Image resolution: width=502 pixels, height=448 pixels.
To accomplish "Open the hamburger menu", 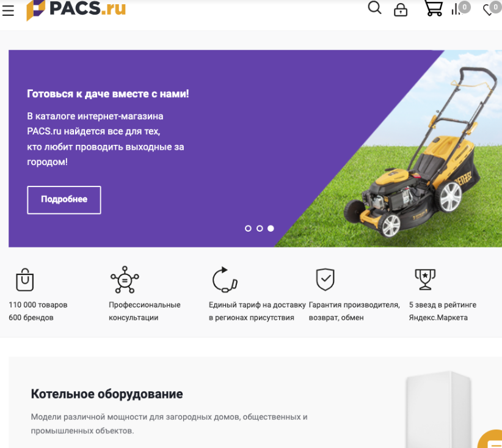I will click(8, 10).
